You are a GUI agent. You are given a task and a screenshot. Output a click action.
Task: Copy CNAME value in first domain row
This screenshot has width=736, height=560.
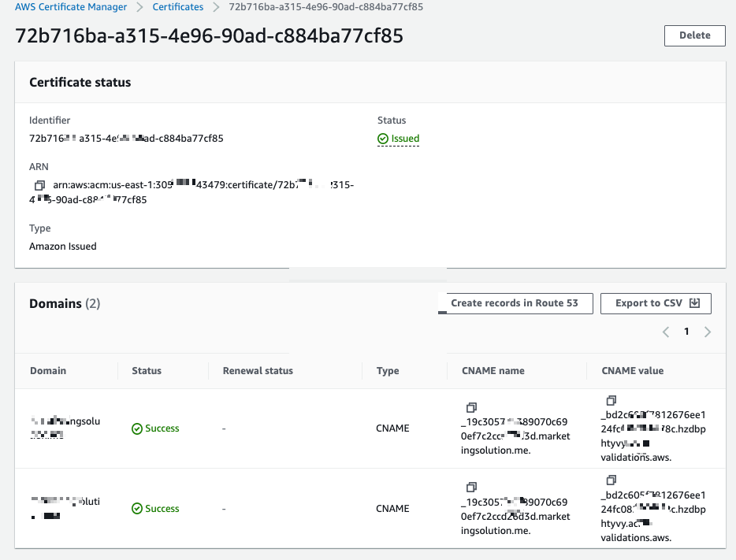coord(611,400)
